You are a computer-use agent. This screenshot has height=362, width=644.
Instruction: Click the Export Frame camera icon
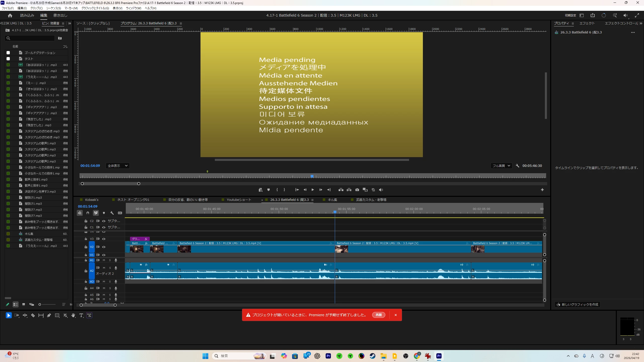pyautogui.click(x=357, y=190)
